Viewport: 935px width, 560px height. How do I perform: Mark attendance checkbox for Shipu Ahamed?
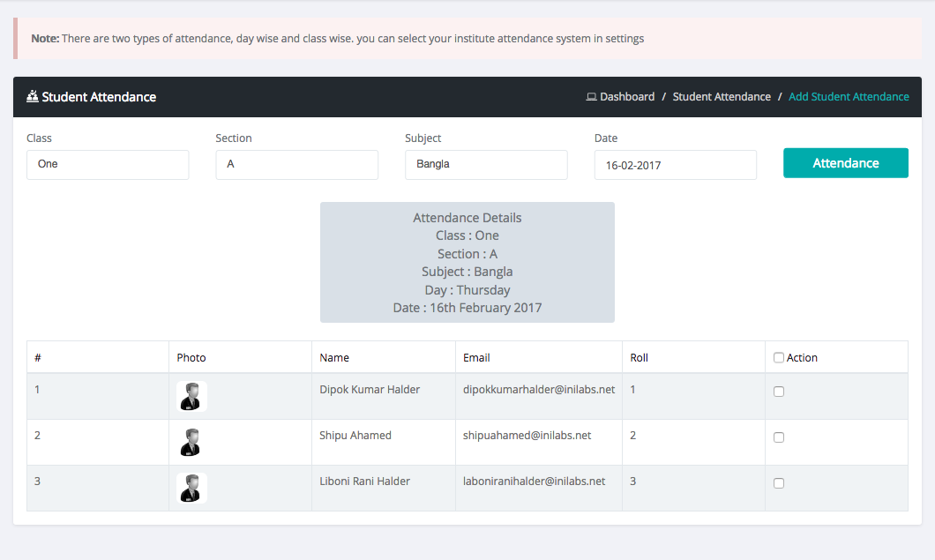[x=779, y=437]
